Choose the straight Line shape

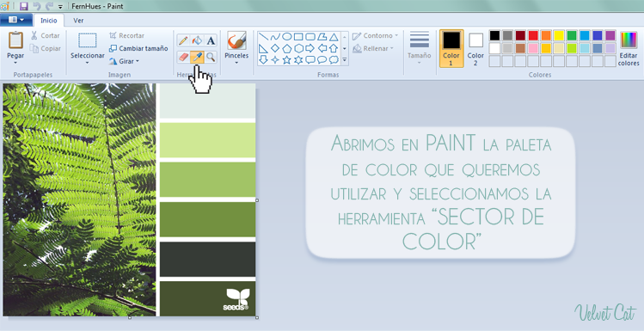pos(263,37)
